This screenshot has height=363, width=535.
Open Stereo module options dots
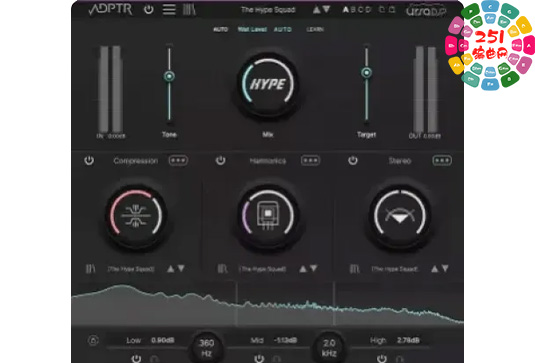point(442,160)
